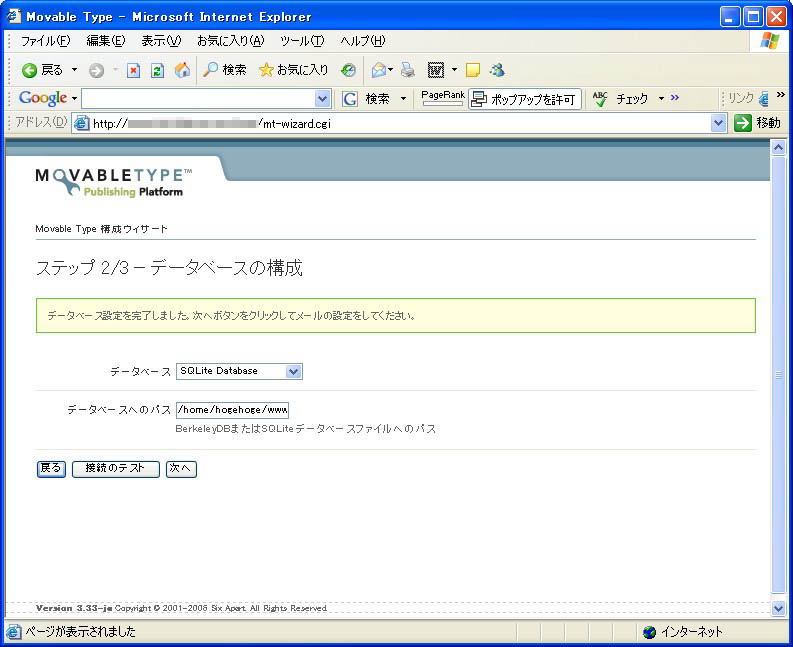Open the Edit with Word dropdown arrow
The image size is (793, 647).
point(454,70)
